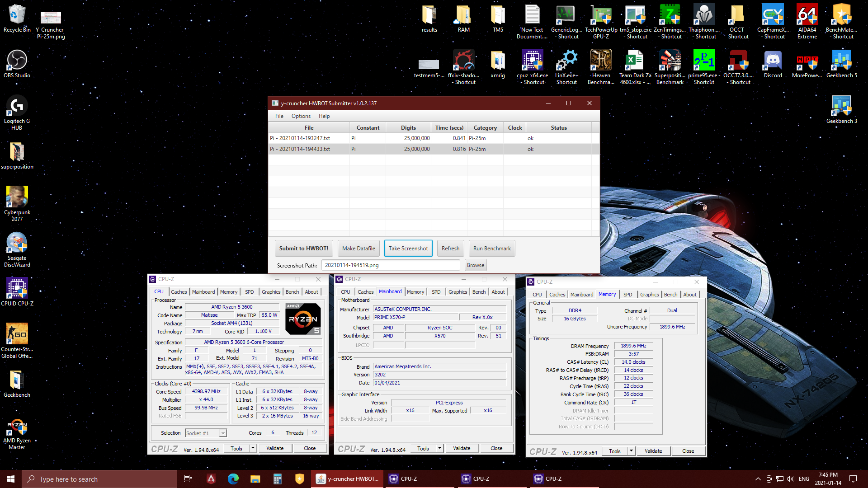The width and height of the screenshot is (868, 488).
Task: Click Refresh button in y-cruncher submitter
Action: [450, 249]
